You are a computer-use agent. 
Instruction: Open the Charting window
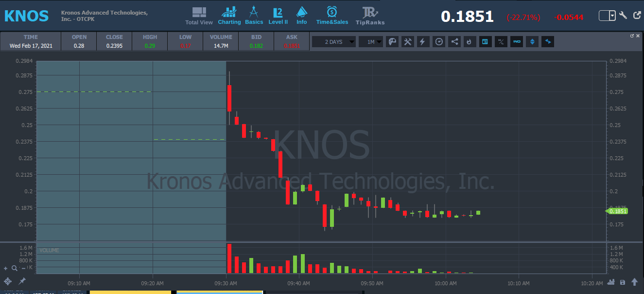(229, 16)
